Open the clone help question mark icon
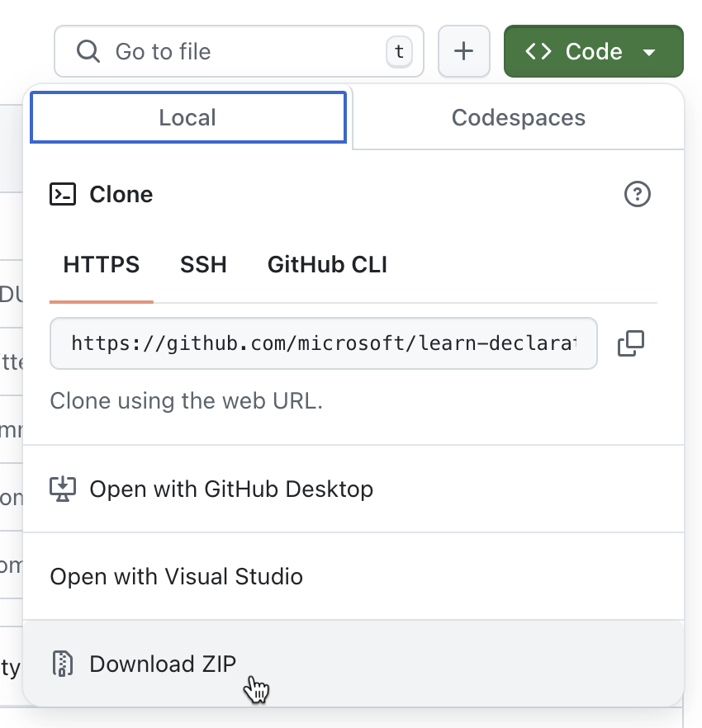This screenshot has height=728, width=702. (637, 194)
